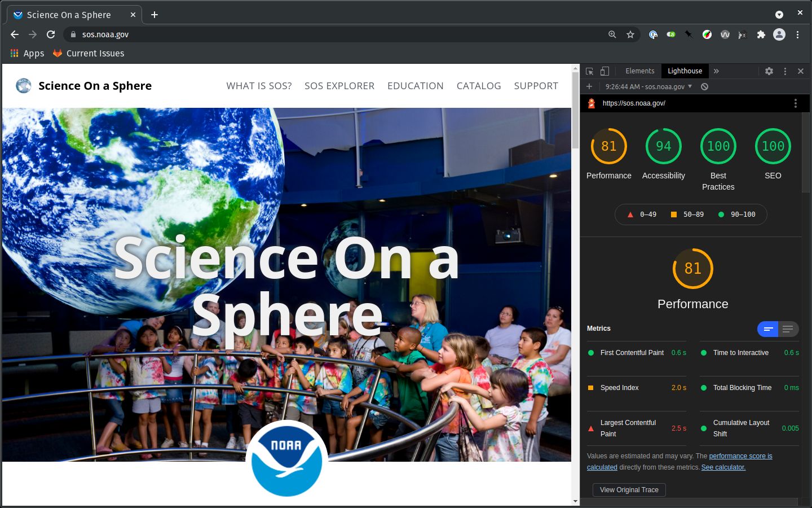812x508 pixels.
Task: Activate the DevTools inspect element picker
Action: (x=590, y=71)
